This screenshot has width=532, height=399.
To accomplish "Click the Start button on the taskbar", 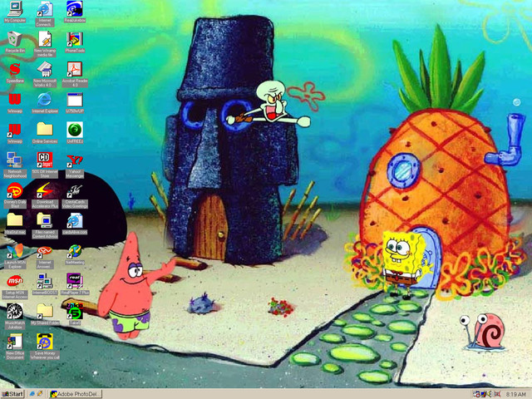I will (13, 394).
